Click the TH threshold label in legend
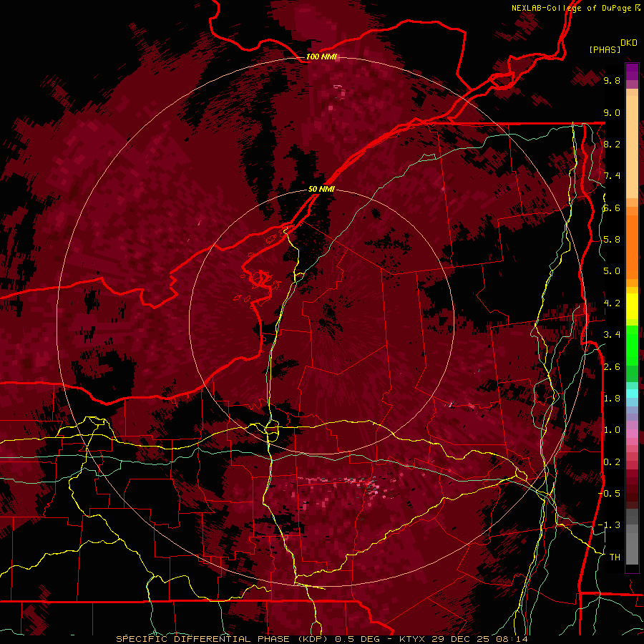 [x=615, y=557]
